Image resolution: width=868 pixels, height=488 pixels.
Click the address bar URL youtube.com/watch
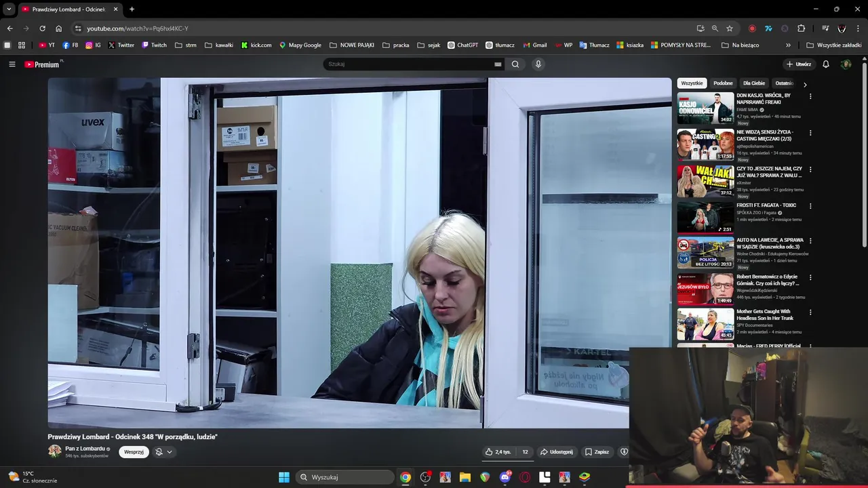[138, 28]
